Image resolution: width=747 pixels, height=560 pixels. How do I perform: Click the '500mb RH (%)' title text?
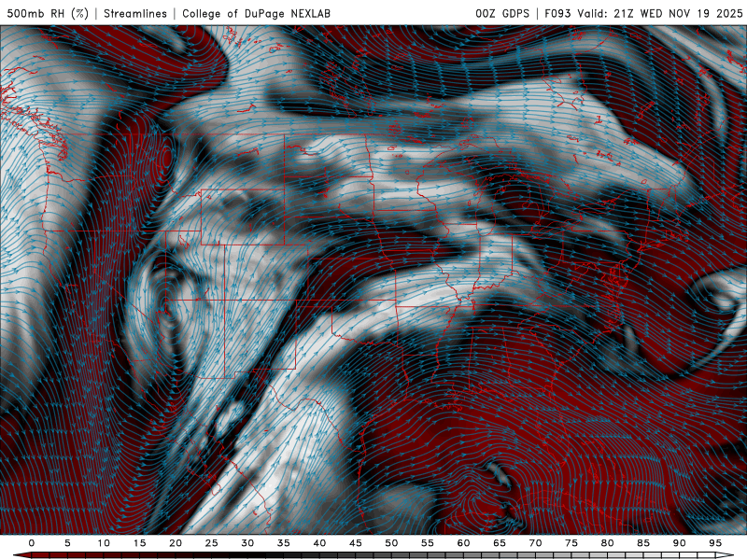pyautogui.click(x=48, y=13)
